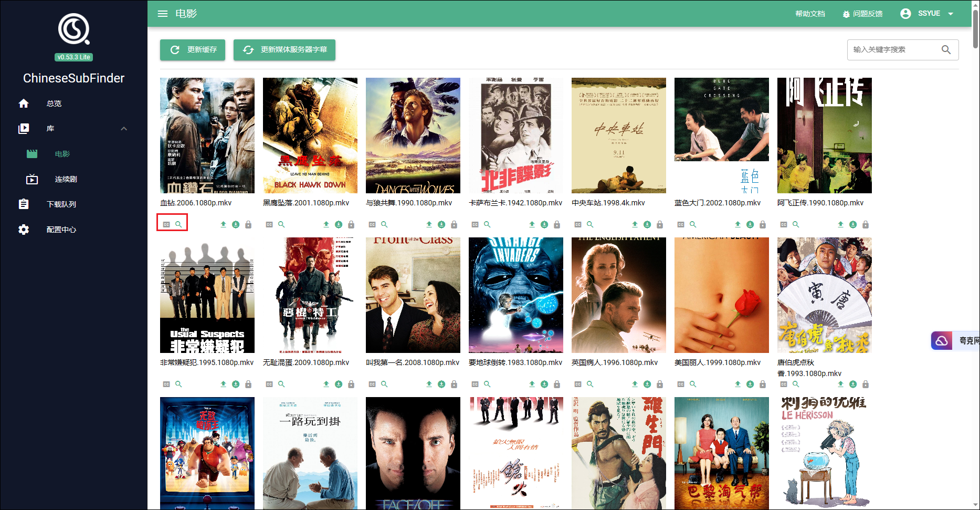Click the subtitle CC icon under 血钻.2006
The image size is (980, 510).
tap(166, 224)
